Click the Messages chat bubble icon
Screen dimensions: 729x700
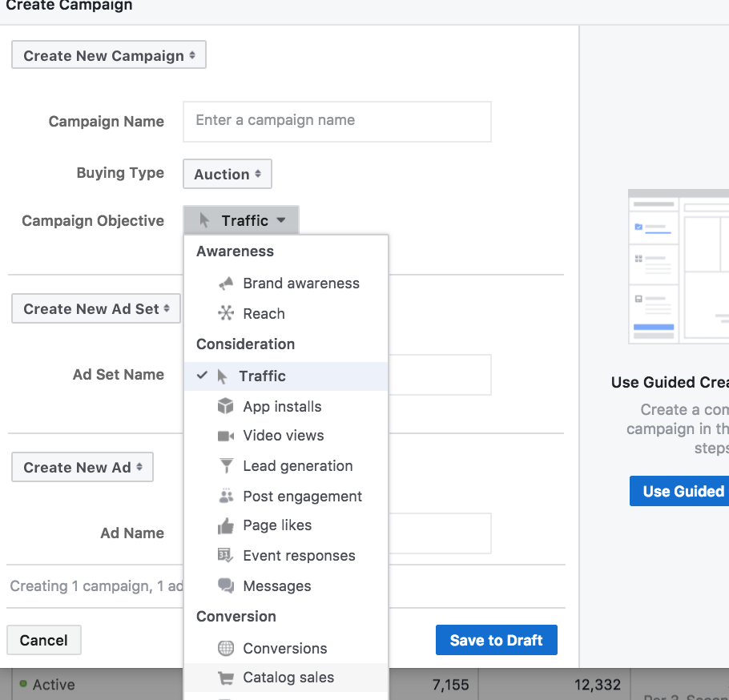tap(226, 585)
